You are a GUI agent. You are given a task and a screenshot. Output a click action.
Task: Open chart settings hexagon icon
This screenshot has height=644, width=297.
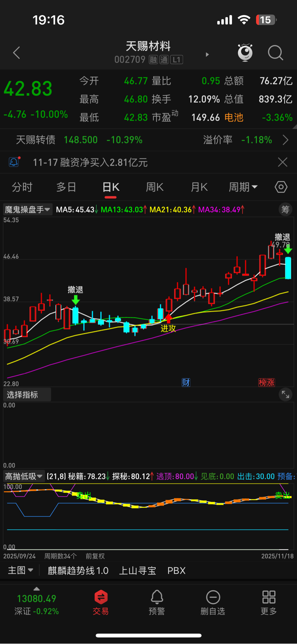point(281,187)
